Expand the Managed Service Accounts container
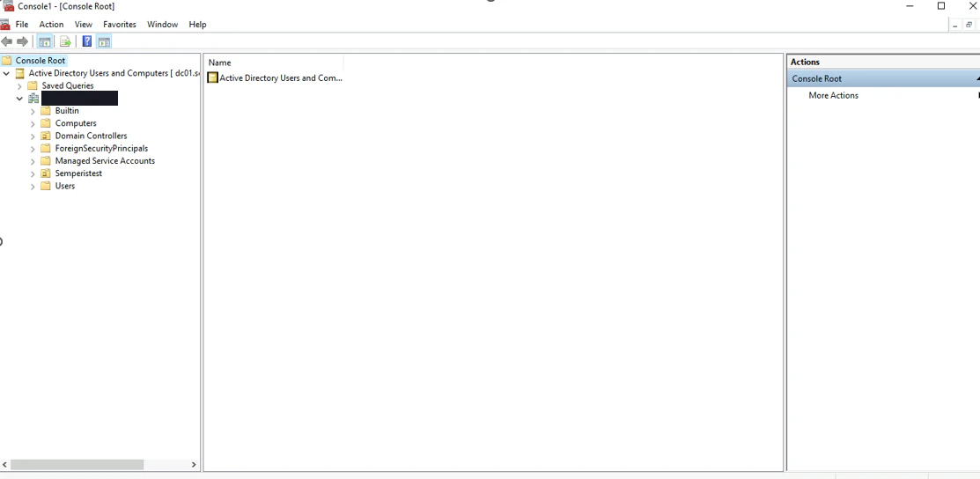 [x=33, y=161]
